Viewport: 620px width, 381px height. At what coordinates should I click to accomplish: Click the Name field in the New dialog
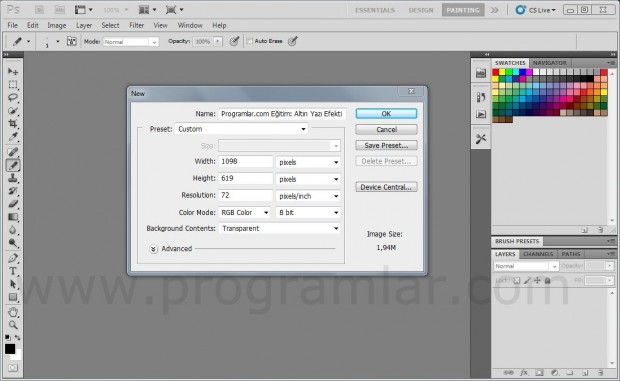[x=282, y=114]
